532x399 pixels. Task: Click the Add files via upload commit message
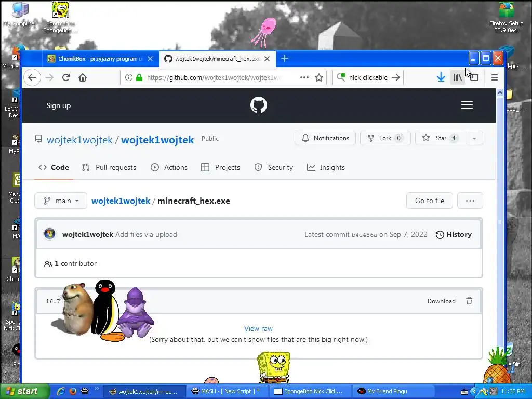tap(146, 234)
